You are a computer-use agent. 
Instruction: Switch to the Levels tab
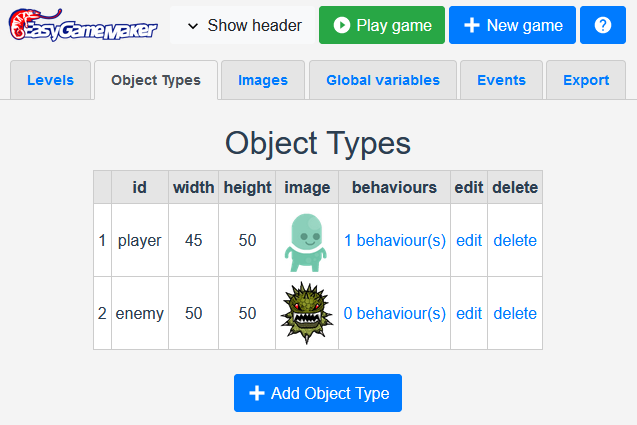pos(50,80)
